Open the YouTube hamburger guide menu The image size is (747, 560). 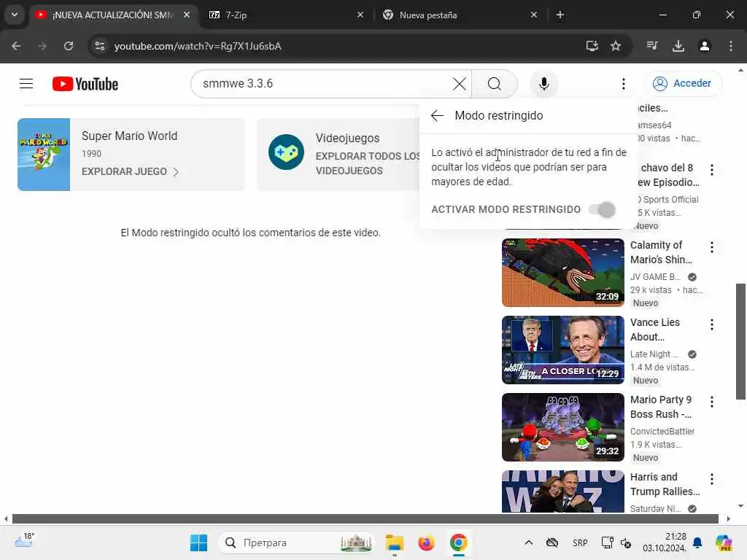coord(26,84)
